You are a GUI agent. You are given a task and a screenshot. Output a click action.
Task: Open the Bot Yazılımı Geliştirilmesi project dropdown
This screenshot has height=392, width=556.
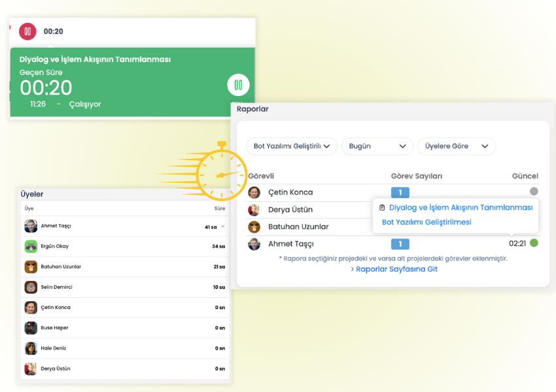coord(292,146)
